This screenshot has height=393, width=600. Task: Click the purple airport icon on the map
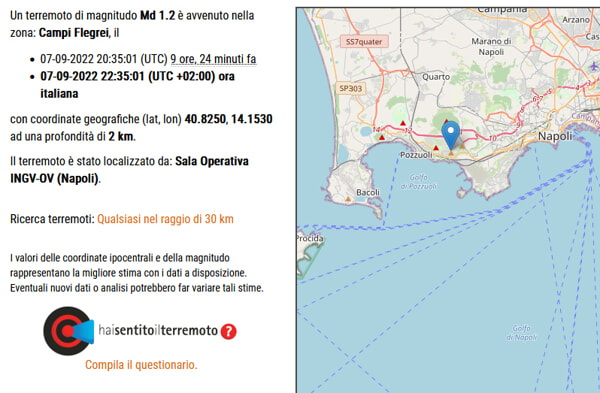[x=594, y=66]
